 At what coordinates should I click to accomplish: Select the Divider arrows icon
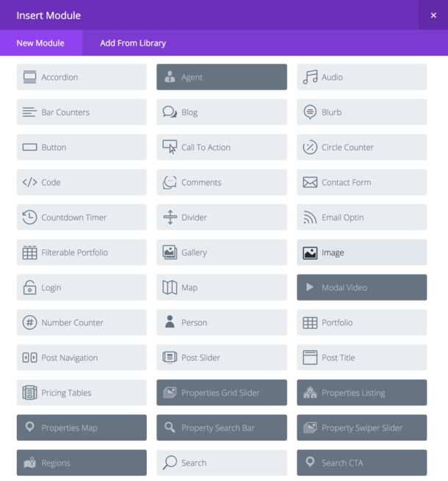pyautogui.click(x=170, y=217)
